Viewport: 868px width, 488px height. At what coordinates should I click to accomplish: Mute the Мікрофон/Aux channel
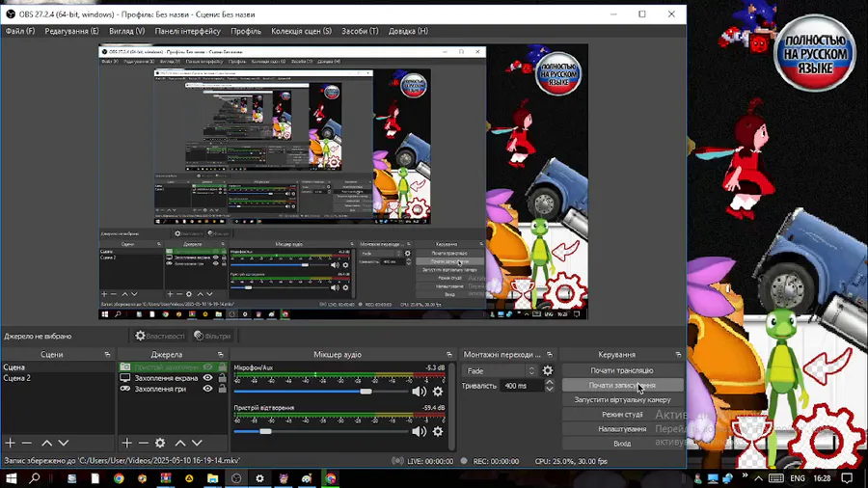tap(420, 392)
